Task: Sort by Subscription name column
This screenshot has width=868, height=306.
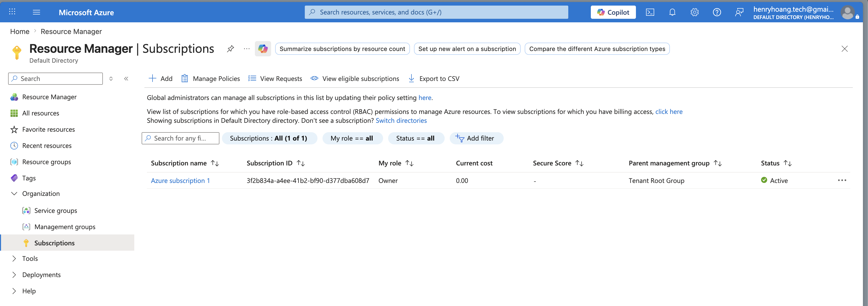Action: click(x=185, y=163)
